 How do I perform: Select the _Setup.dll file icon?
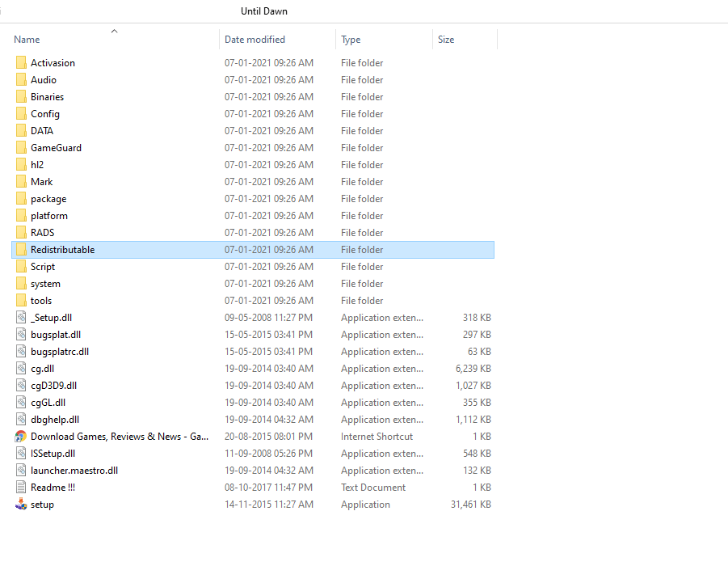[x=21, y=318]
